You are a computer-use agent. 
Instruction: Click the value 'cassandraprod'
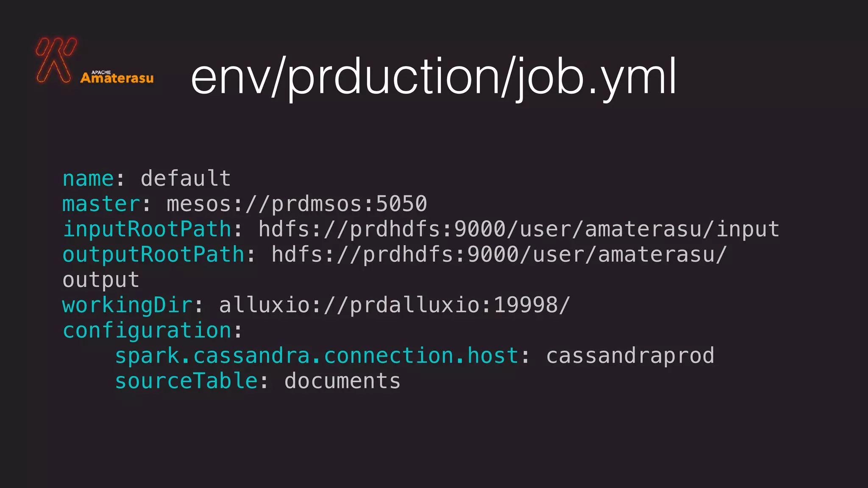click(x=630, y=356)
